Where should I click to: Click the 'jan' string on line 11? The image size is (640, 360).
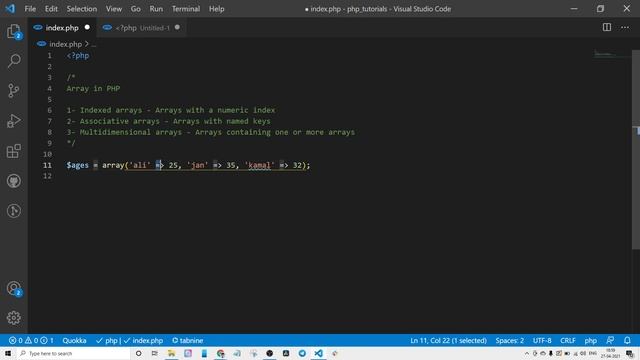(198, 165)
